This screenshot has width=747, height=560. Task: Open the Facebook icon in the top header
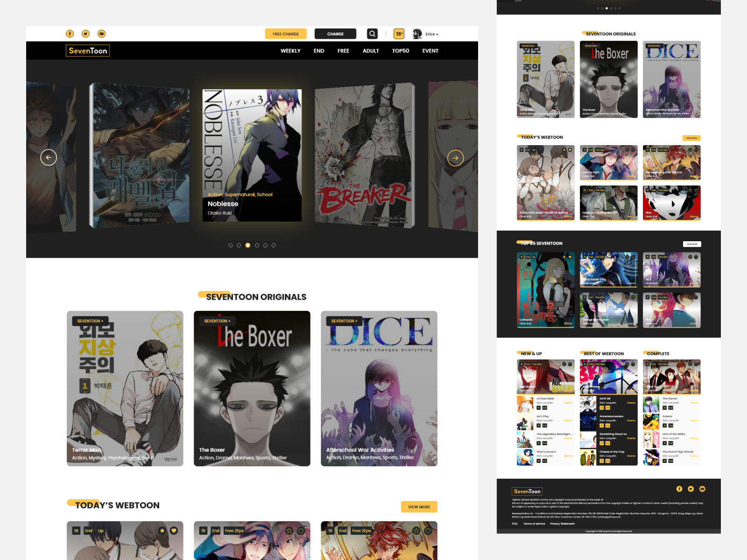(70, 34)
